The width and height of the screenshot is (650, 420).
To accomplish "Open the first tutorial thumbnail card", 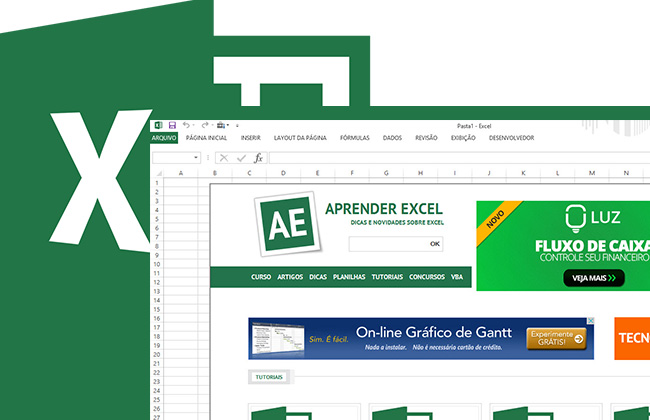I will pyautogui.click(x=304, y=411).
